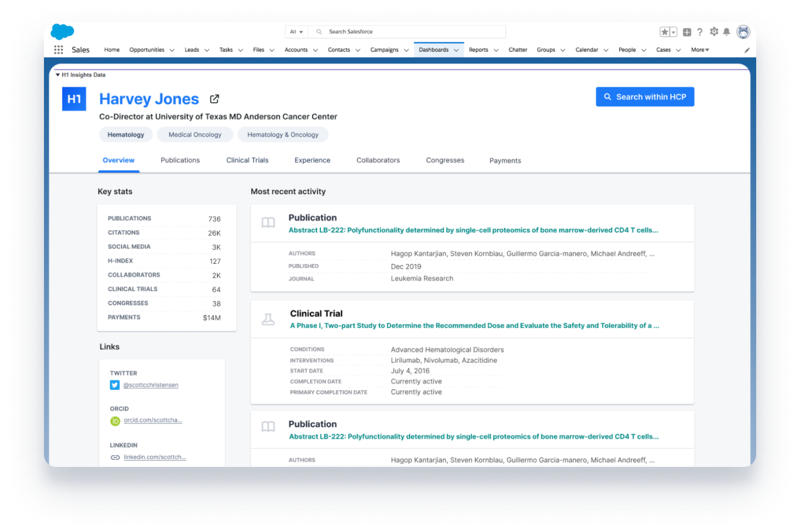This screenshot has width=799, height=532.
Task: Click the book icon on last Publication card
Action: [268, 426]
